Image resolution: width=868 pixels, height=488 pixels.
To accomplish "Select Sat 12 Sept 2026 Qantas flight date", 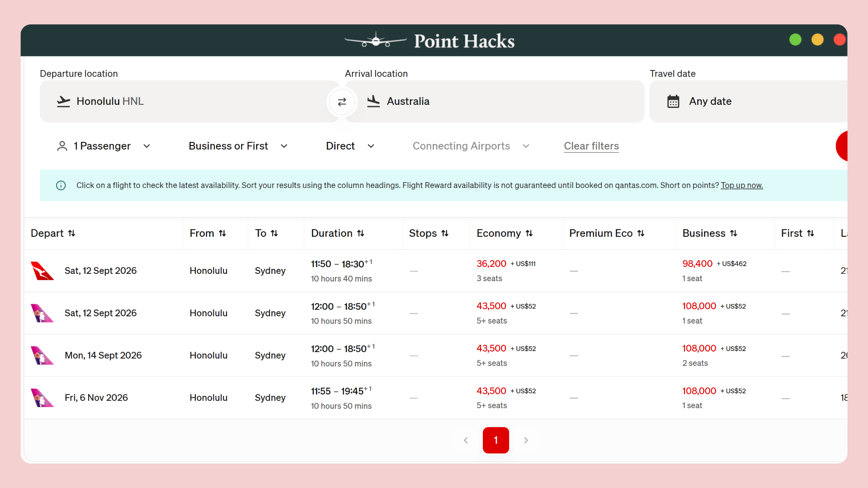I will click(x=100, y=271).
